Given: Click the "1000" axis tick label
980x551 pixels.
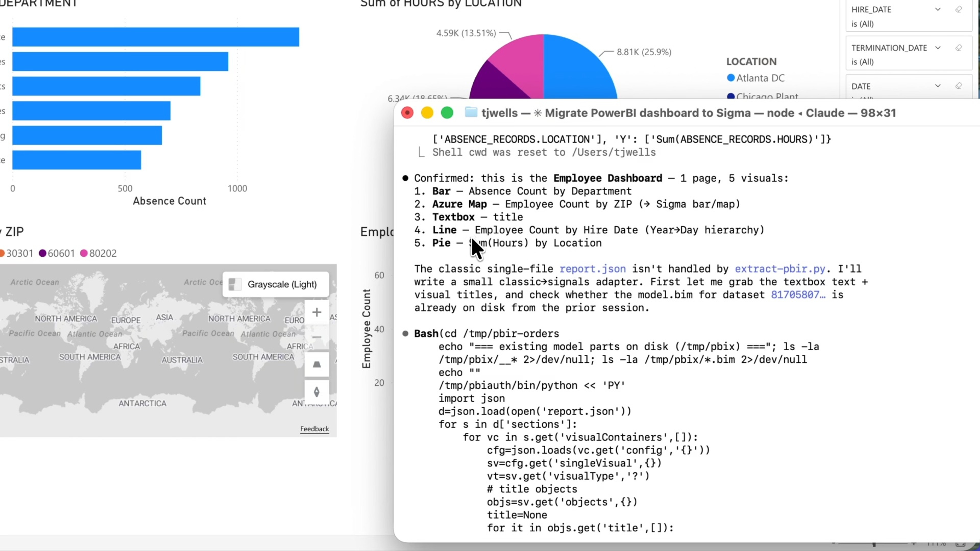Looking at the screenshot, I should click(x=237, y=188).
